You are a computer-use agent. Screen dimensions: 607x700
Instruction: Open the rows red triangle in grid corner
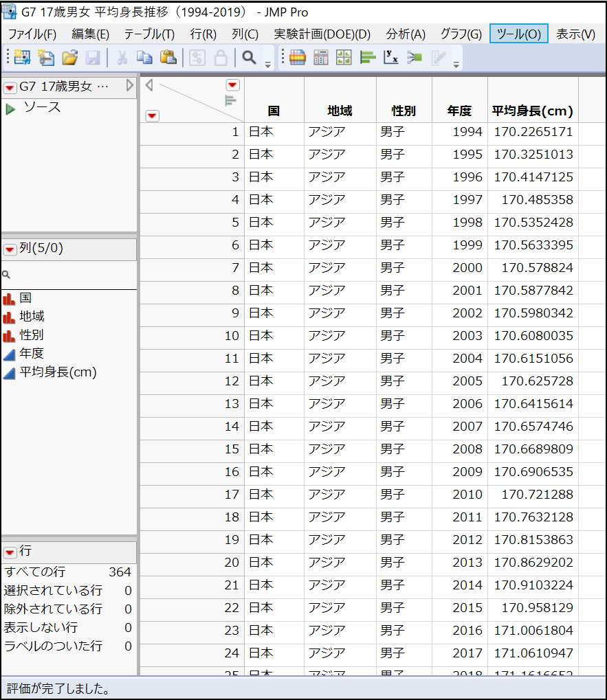tap(153, 116)
